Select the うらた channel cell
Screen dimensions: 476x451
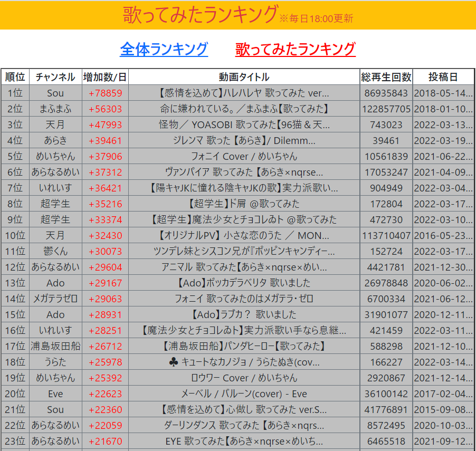coord(55,362)
